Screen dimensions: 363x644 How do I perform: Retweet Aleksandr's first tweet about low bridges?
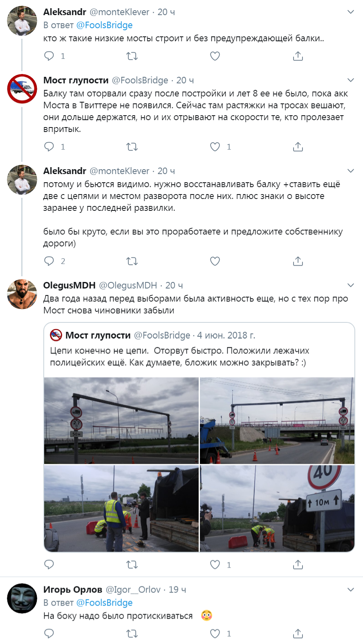(132, 56)
